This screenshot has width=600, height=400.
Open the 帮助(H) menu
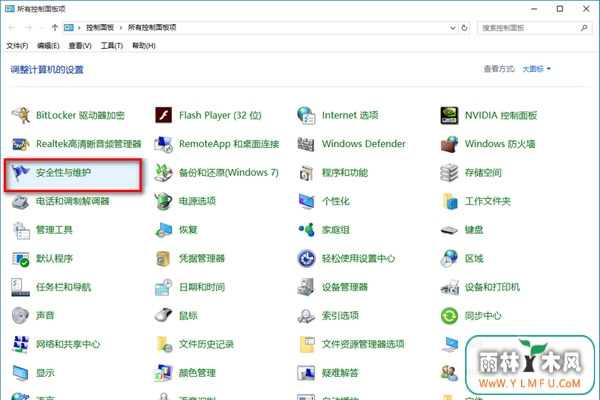coord(144,46)
